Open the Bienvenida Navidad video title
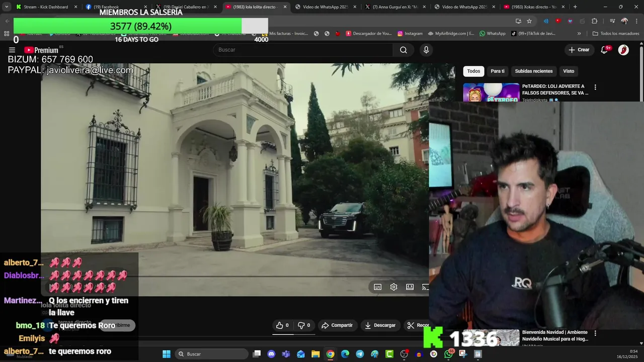 (555, 335)
